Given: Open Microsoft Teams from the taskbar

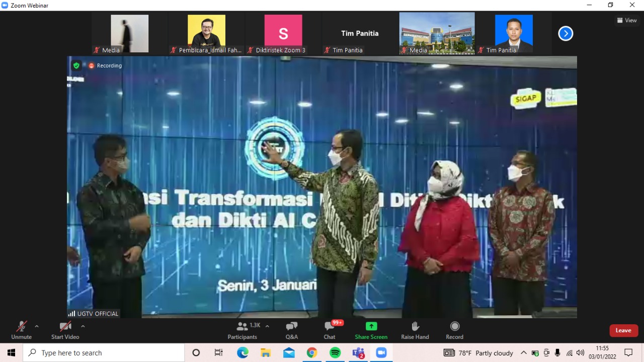Looking at the screenshot, I should (x=358, y=352).
